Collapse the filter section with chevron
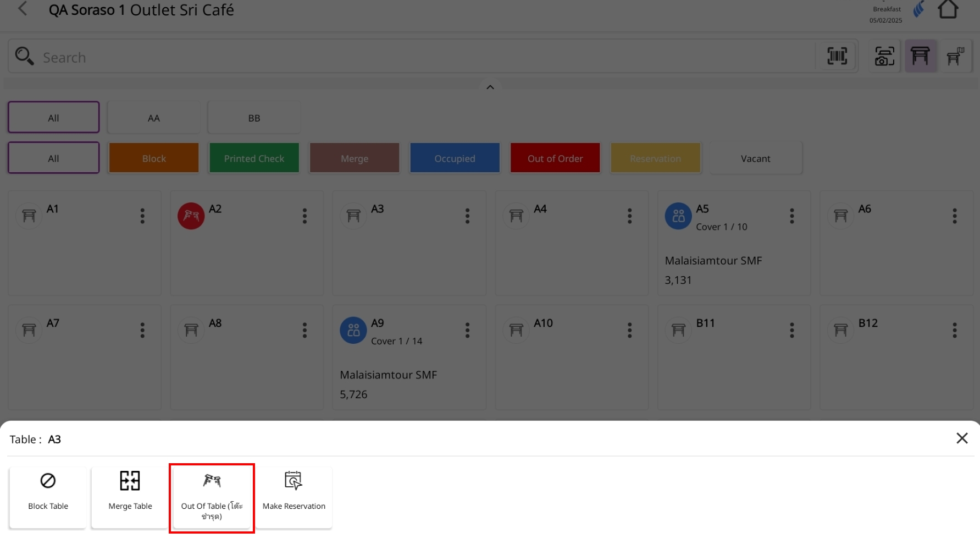980x538 pixels. click(x=490, y=87)
